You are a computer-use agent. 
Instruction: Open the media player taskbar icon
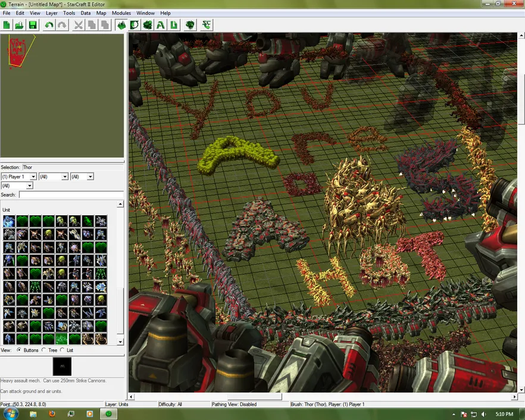tap(90, 414)
